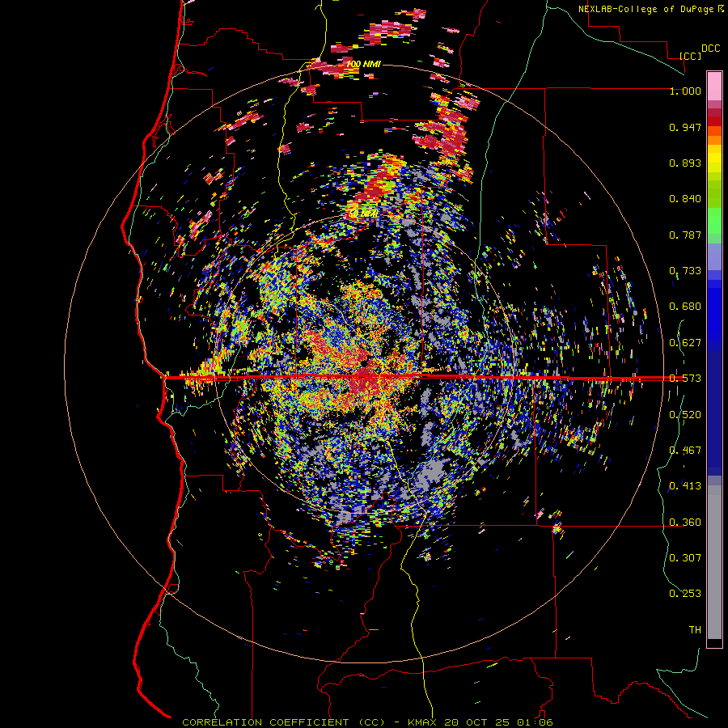Select the 0.413 scale value

685,486
